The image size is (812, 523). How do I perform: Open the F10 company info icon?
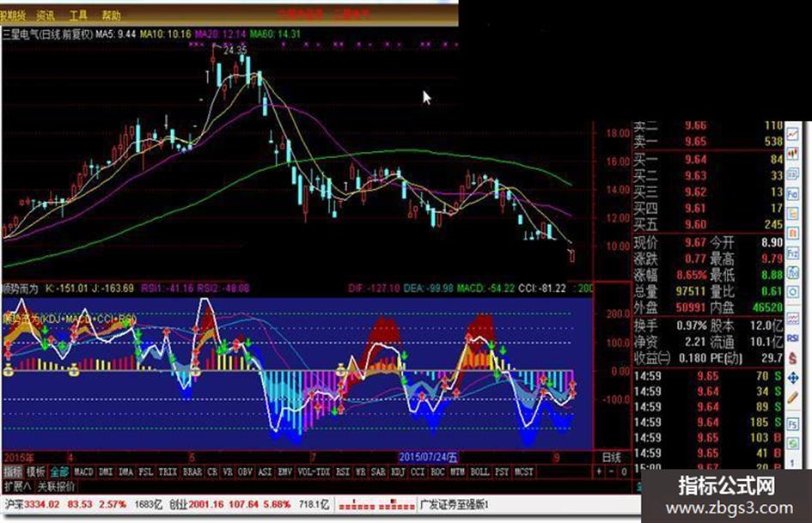(793, 195)
